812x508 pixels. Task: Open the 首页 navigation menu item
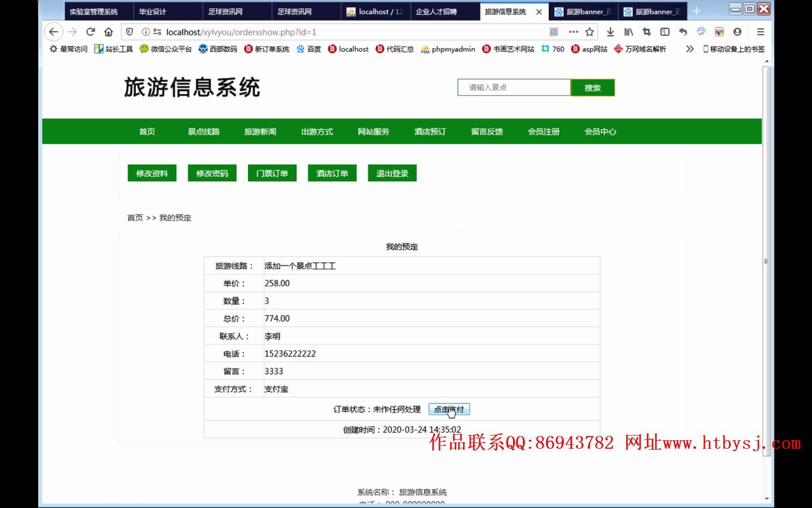147,132
